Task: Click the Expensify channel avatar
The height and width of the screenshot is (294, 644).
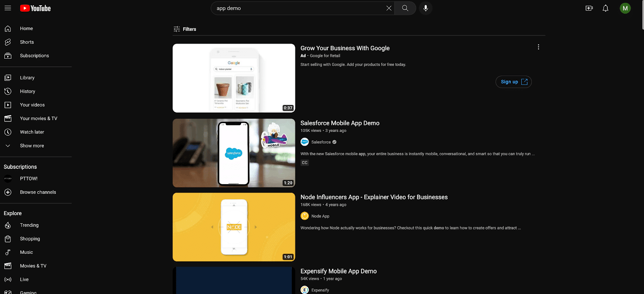Action: 305,290
